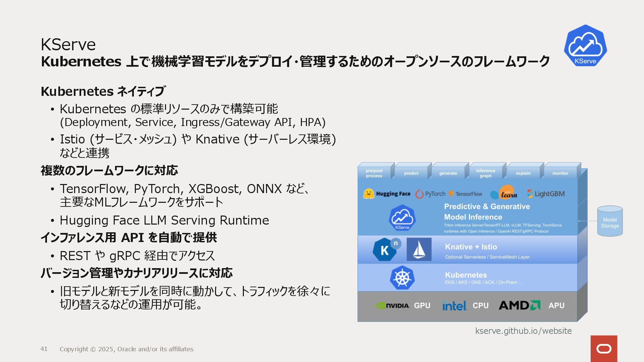Click the Model Storage cylinder
Viewport: 644px width, 362px height.
point(610,221)
